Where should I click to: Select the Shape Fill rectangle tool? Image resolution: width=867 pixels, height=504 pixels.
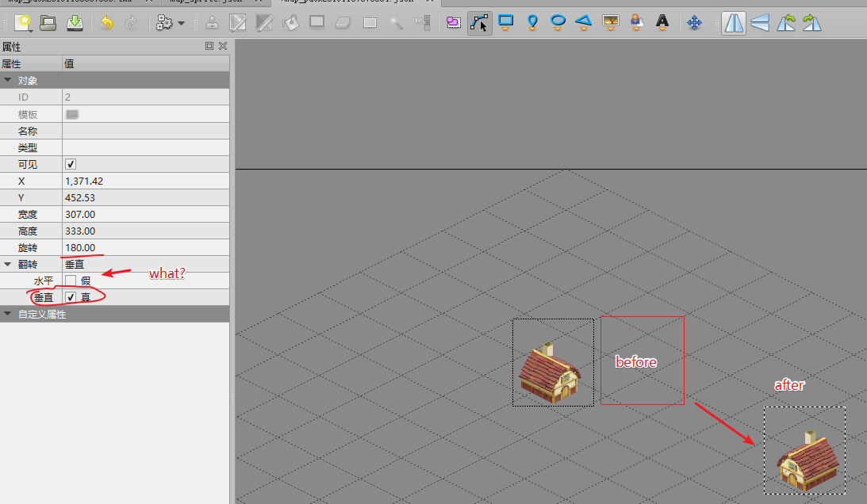coord(316,23)
